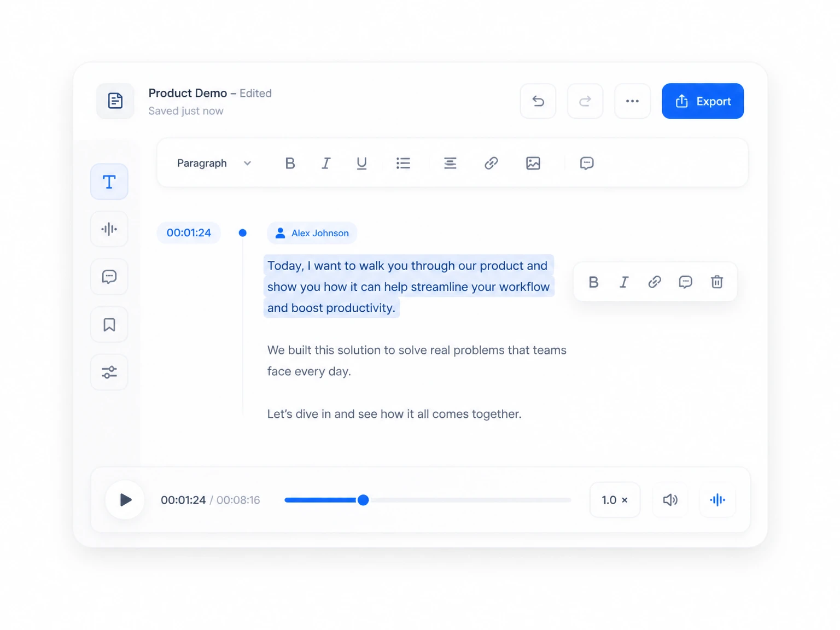The image size is (840, 630).
Task: Toggle italic in the main formatting toolbar
Action: pyautogui.click(x=326, y=163)
